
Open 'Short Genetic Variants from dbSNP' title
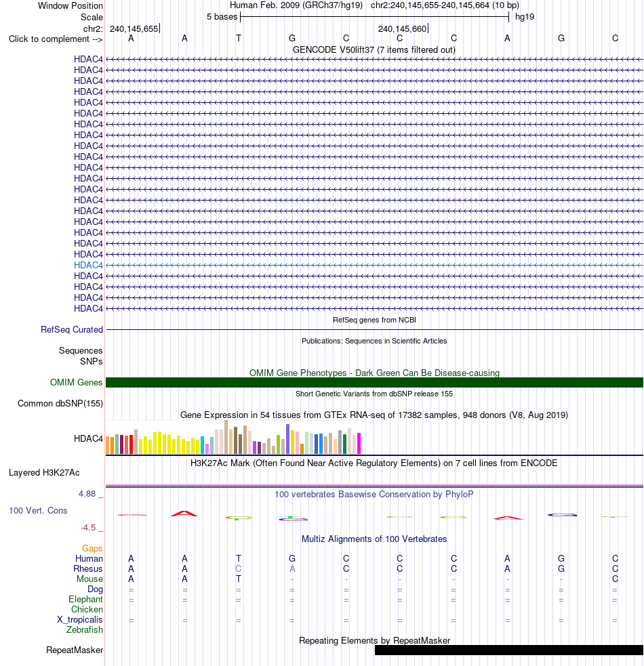point(374,394)
